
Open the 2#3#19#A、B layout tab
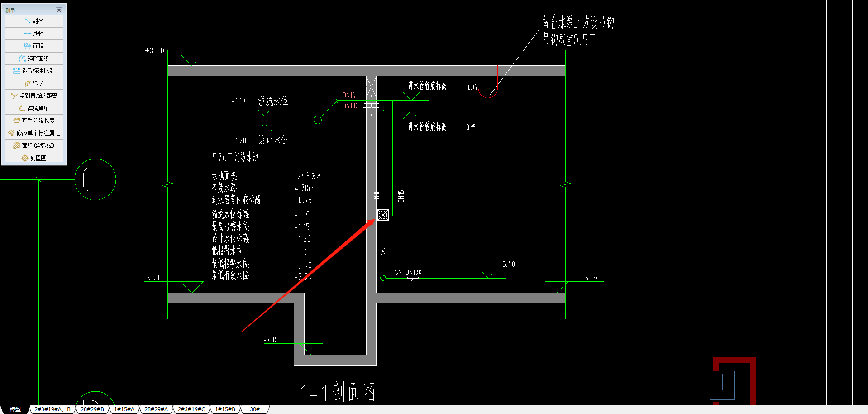[x=52, y=409]
